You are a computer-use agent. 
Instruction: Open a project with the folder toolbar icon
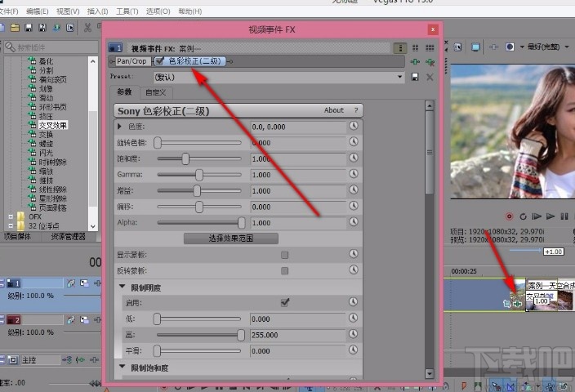click(15, 28)
